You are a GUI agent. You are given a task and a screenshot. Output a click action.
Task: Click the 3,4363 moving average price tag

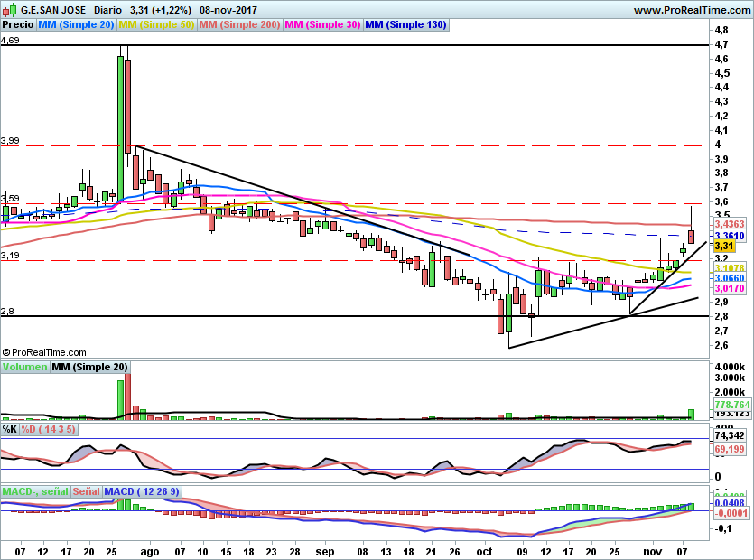tap(729, 223)
